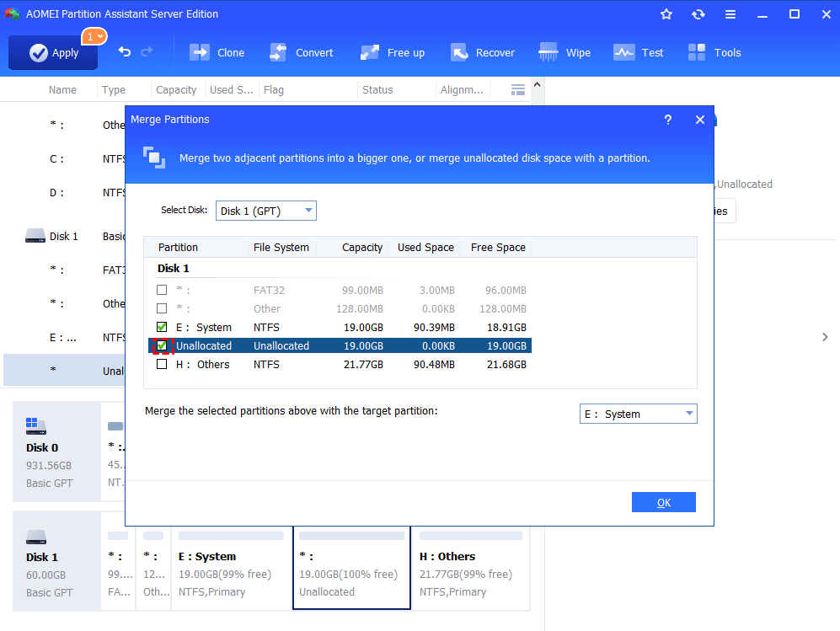Image resolution: width=840 pixels, height=631 pixels.
Task: Select the Disk 1 row in main list
Action: point(64,236)
